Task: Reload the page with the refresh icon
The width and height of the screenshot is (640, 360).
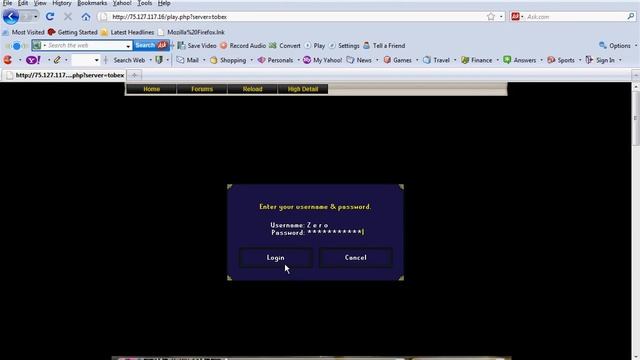Action: coord(50,17)
